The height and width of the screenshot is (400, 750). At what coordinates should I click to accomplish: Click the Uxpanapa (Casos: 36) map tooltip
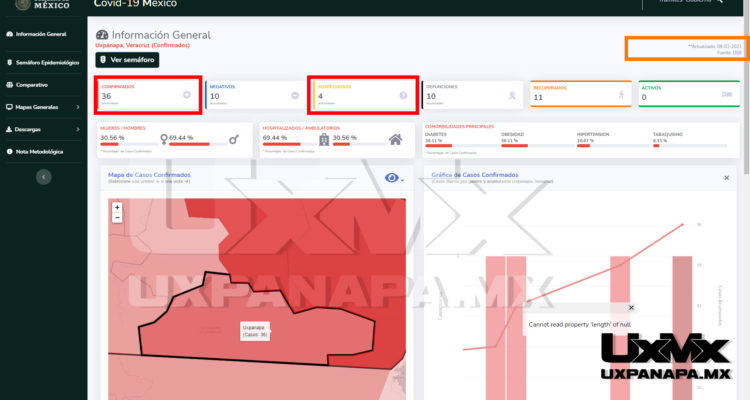tap(255, 331)
